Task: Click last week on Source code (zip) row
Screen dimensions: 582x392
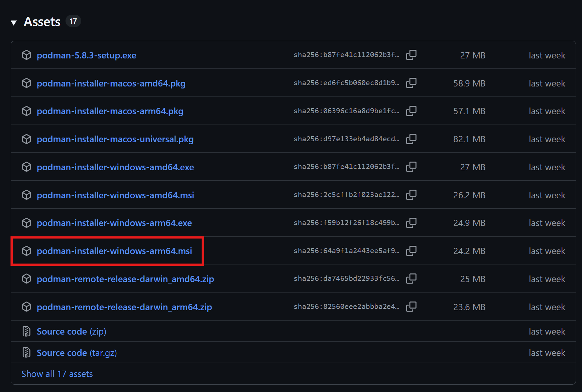Action: [547, 332]
